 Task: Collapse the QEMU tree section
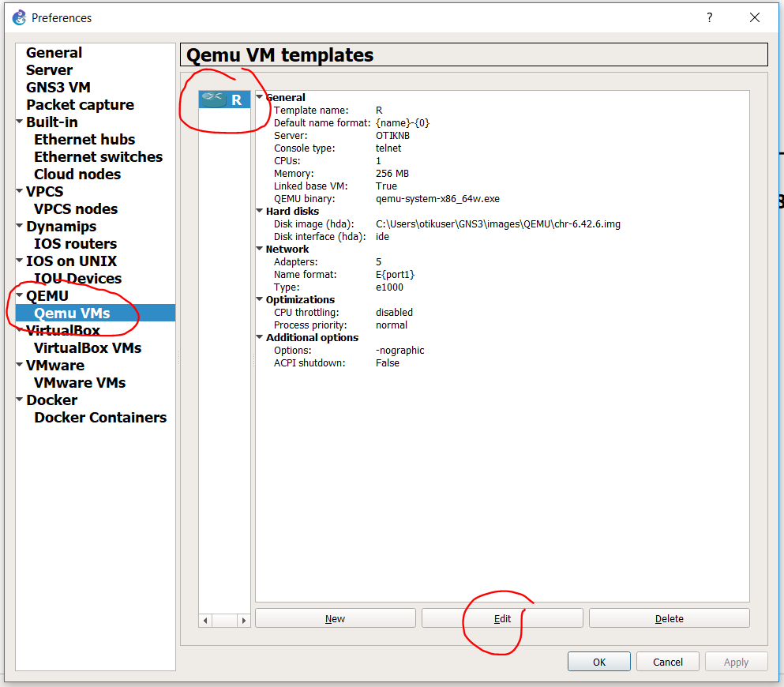coord(20,295)
